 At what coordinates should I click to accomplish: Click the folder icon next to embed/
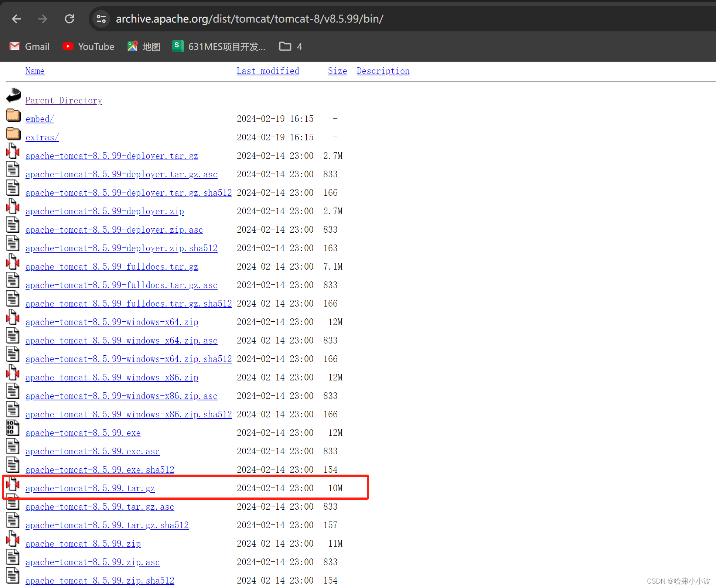coord(13,115)
